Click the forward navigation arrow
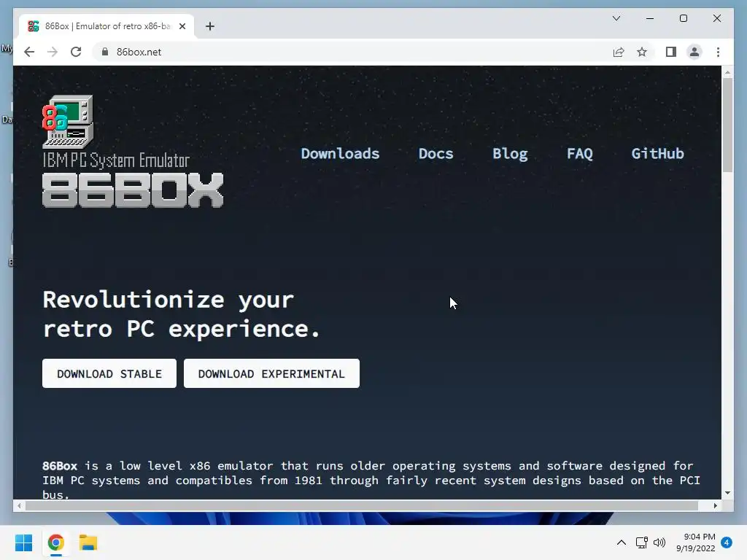The width and height of the screenshot is (747, 560). (53, 52)
